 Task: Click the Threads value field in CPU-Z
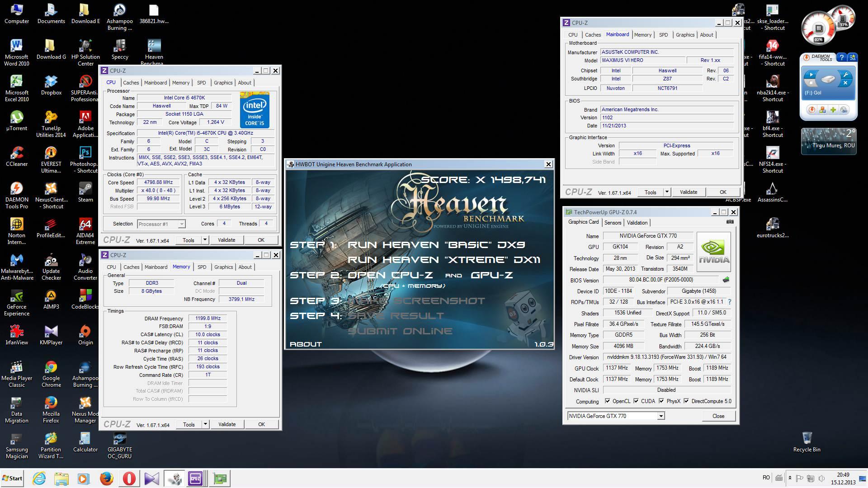[x=266, y=223]
